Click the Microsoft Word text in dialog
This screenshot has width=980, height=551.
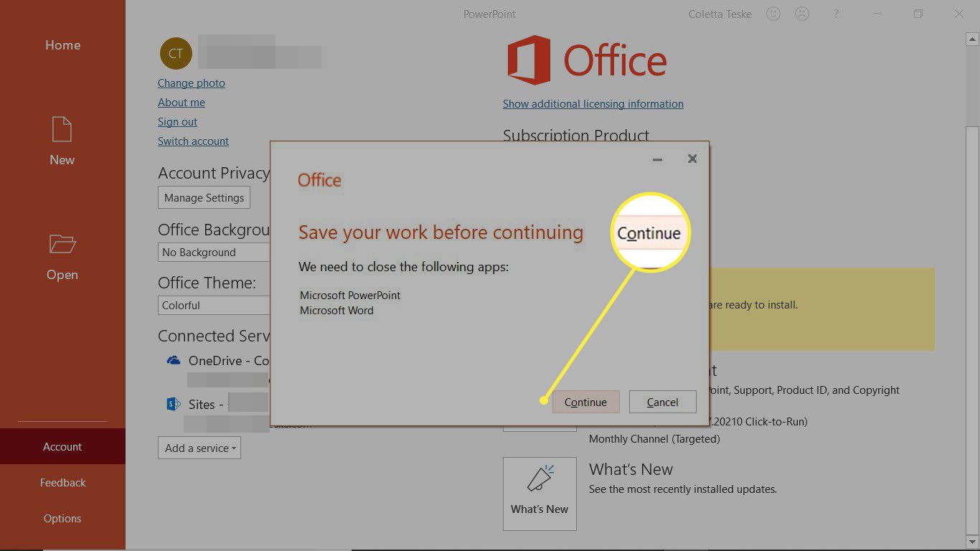click(336, 311)
